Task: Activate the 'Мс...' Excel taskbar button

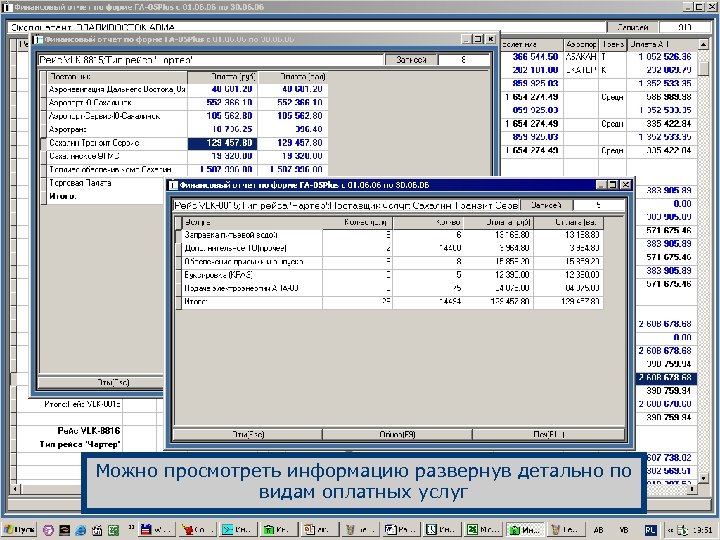Action: (x=482, y=529)
